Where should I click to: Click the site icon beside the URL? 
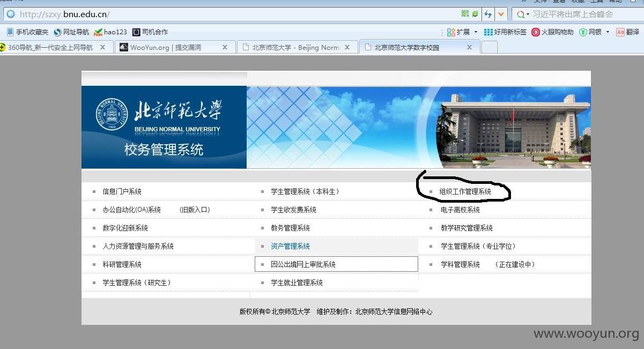pos(11,14)
